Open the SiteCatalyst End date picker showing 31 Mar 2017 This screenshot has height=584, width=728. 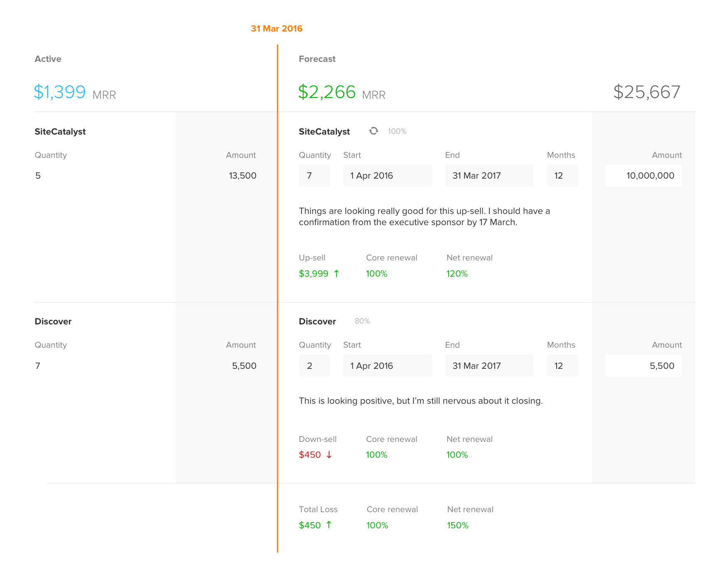coord(489,175)
